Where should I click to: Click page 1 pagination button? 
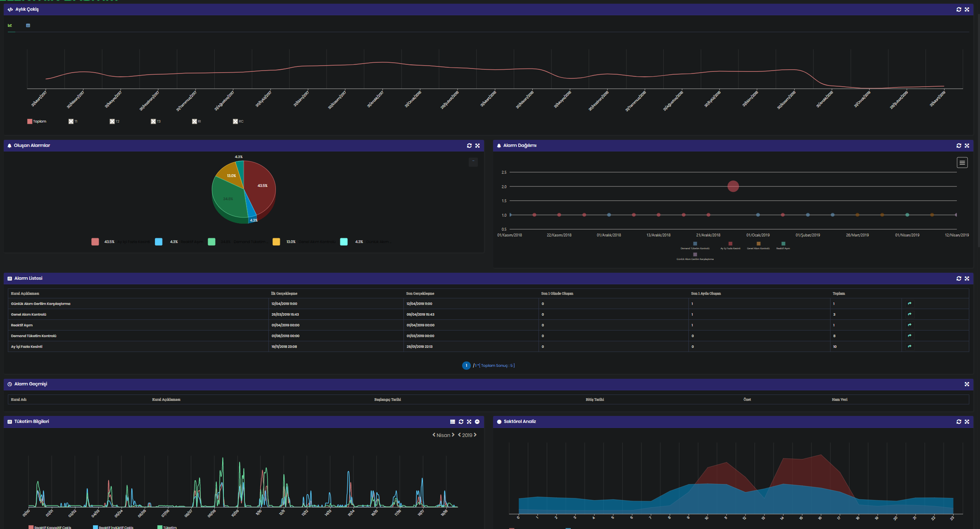(466, 366)
